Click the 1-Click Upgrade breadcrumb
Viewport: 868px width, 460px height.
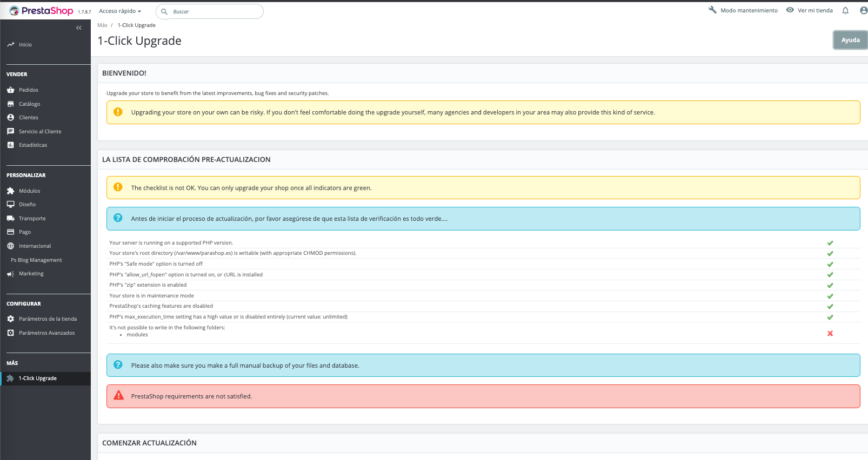[137, 25]
